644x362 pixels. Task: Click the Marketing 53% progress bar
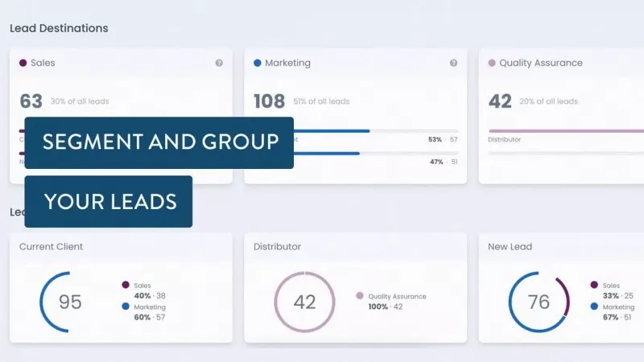click(376, 131)
